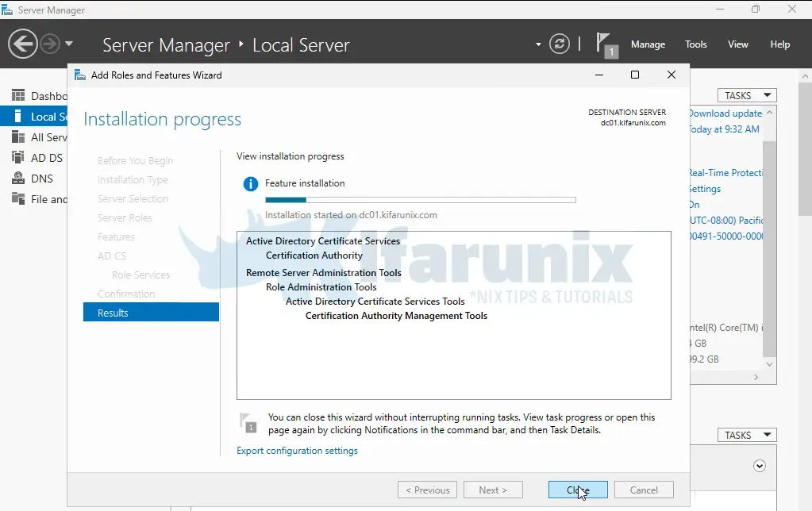Click Remote Server Administration Tools entry
The width and height of the screenshot is (812, 511).
[x=323, y=272]
